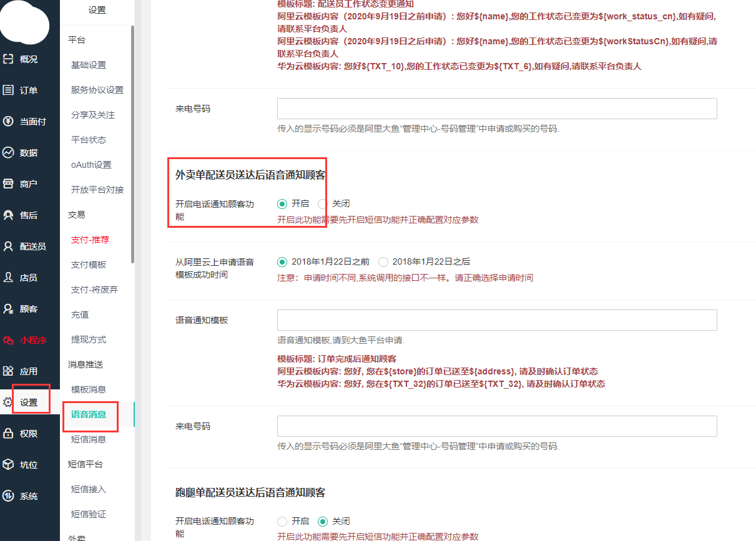The height and width of the screenshot is (541, 756).
Task: Click the 概况 overview icon
Action: (8, 59)
